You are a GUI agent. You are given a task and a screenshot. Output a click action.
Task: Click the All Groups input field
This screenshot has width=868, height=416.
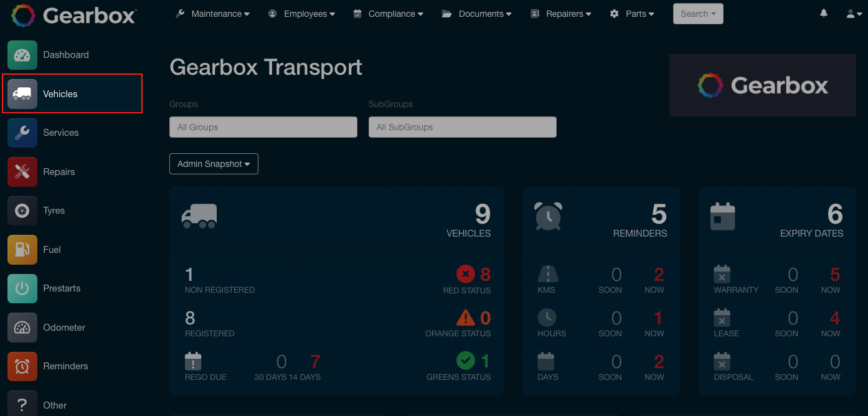(x=263, y=127)
